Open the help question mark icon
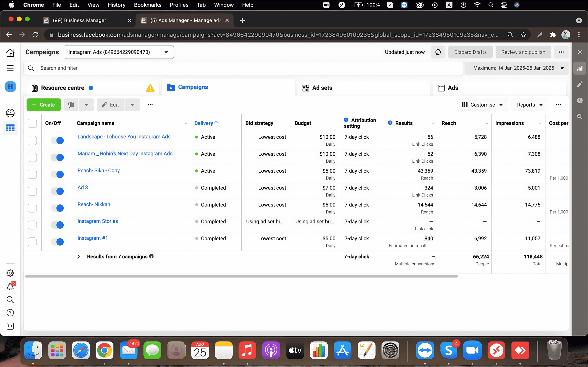 10,313
